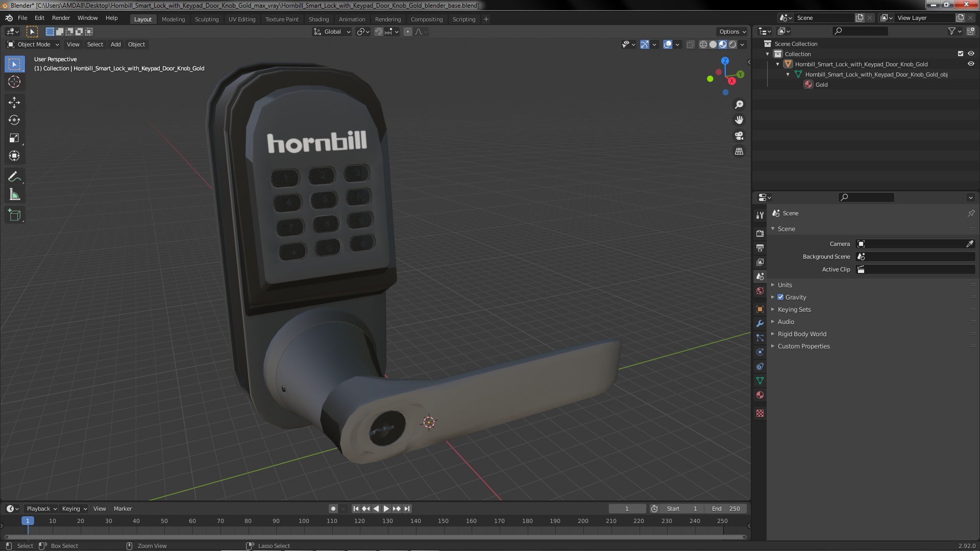Click the Marker menu in timeline
This screenshot has width=980, height=551.
tap(122, 509)
